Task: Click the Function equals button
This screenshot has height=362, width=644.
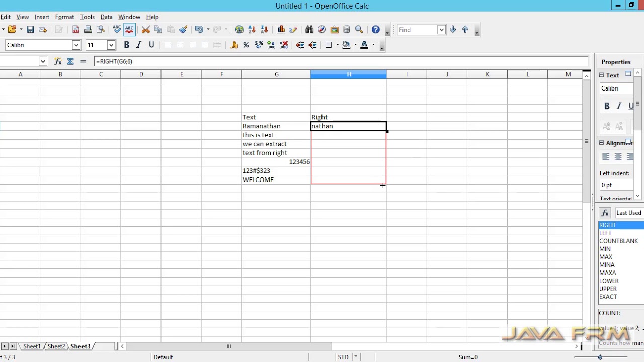Action: (x=83, y=61)
